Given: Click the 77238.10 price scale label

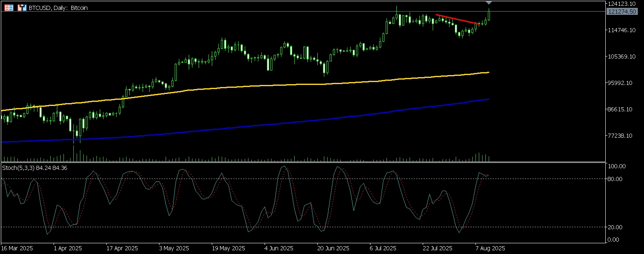Looking at the screenshot, I should pyautogui.click(x=621, y=136).
